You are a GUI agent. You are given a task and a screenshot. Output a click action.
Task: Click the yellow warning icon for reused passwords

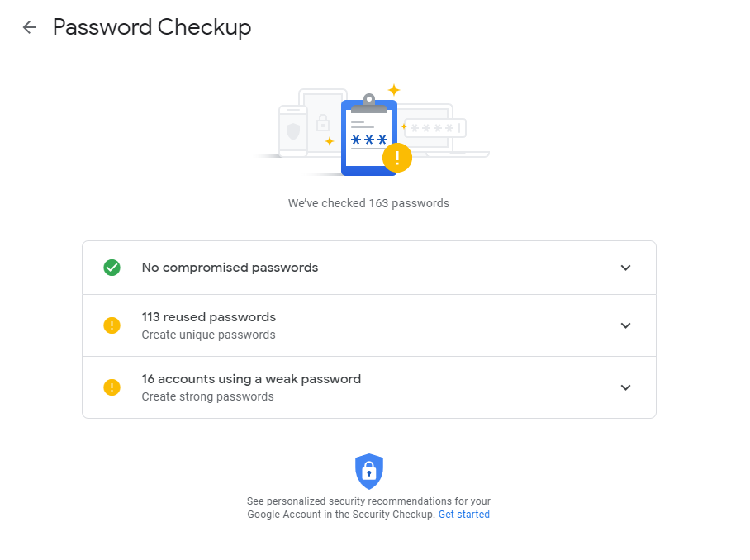coord(112,325)
